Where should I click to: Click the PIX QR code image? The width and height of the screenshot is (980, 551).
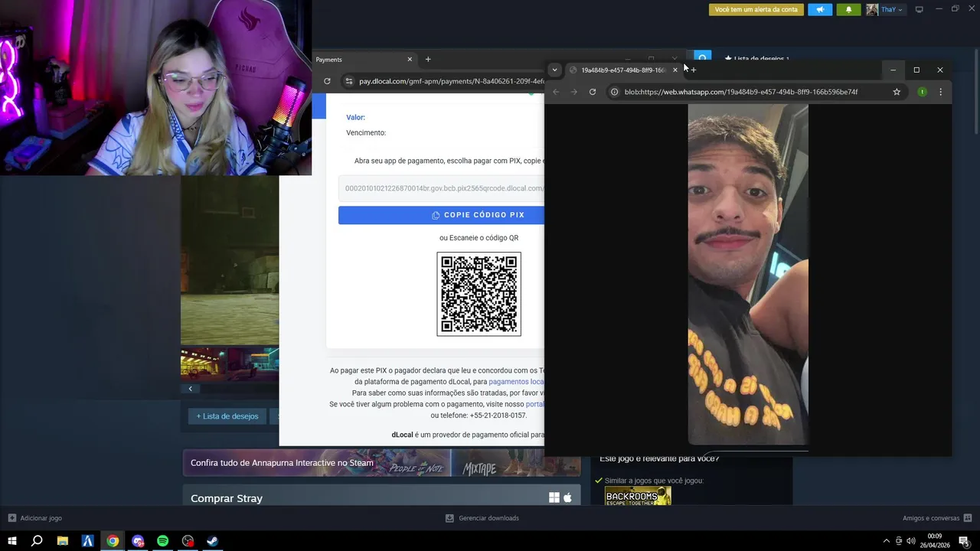479,294
